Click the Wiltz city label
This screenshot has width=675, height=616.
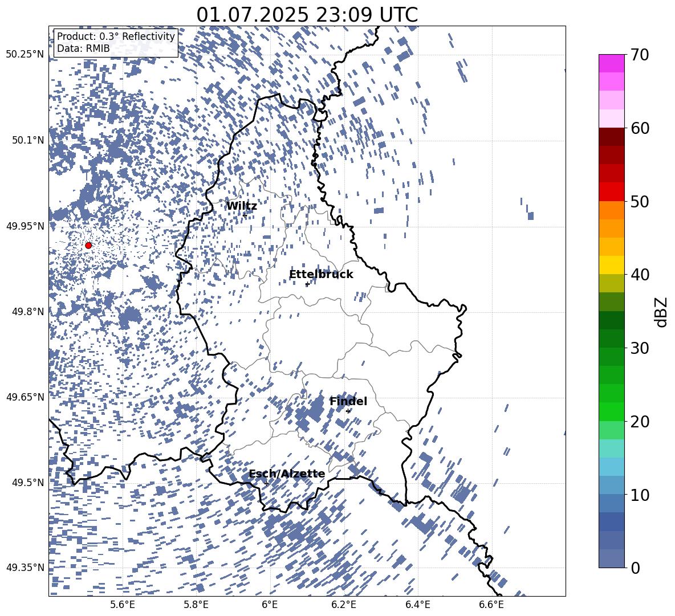[242, 206]
